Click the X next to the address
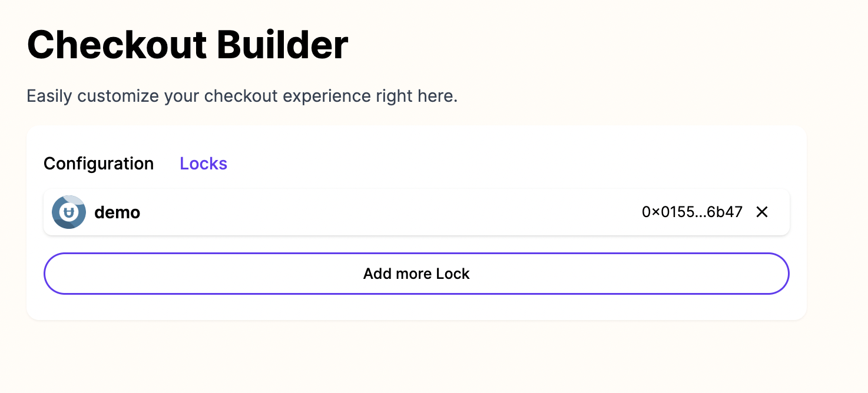The image size is (868, 393). coord(762,212)
